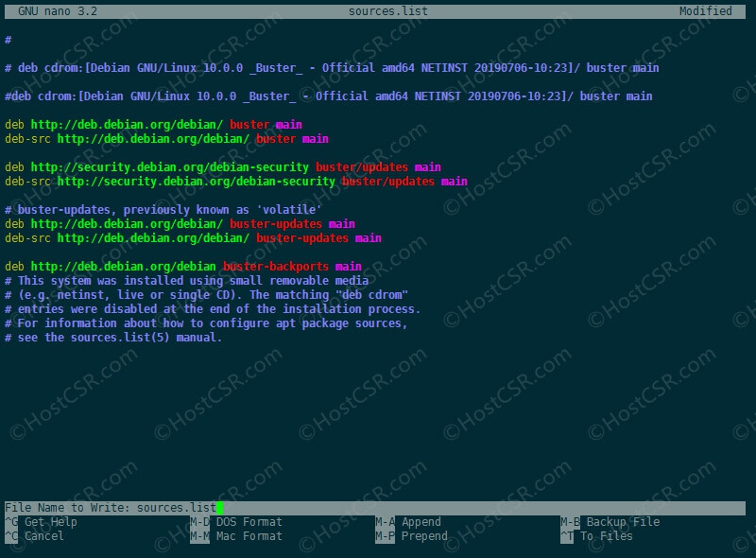Click comment 'This system was installed using small removable media'

coord(186,281)
